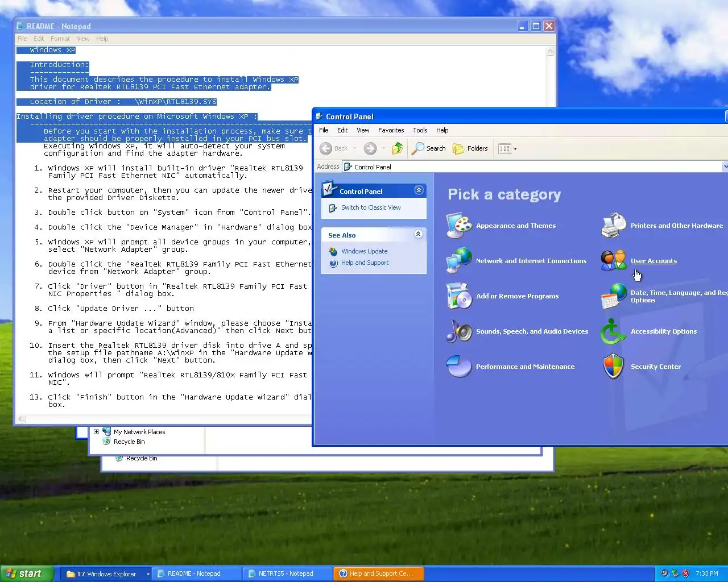Open the File menu in Control Panel

[324, 130]
